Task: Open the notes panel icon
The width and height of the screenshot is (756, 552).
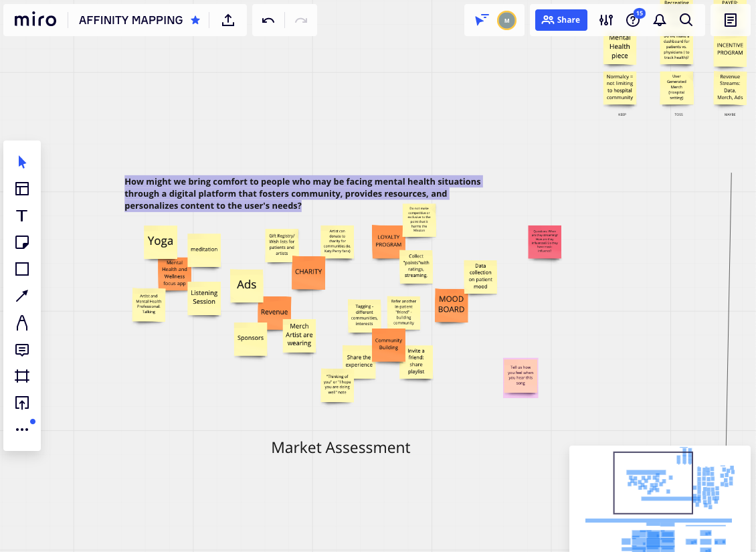Action: pos(731,20)
